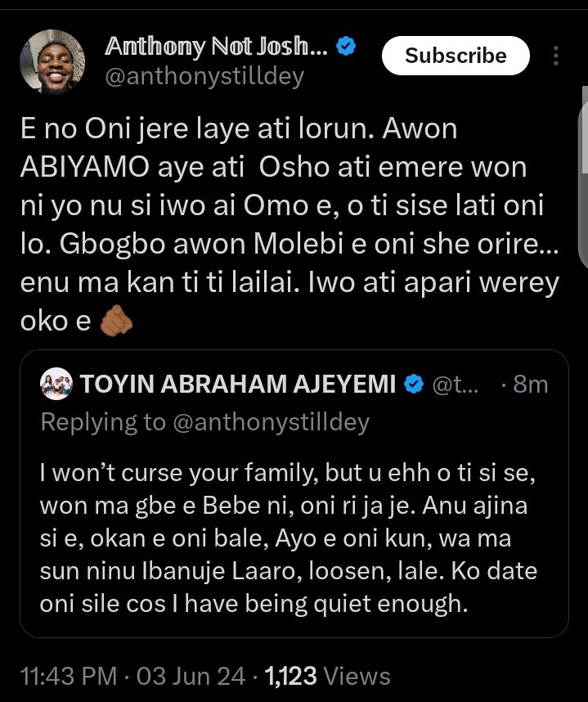Click the 11:43 PM post time

(x=69, y=676)
